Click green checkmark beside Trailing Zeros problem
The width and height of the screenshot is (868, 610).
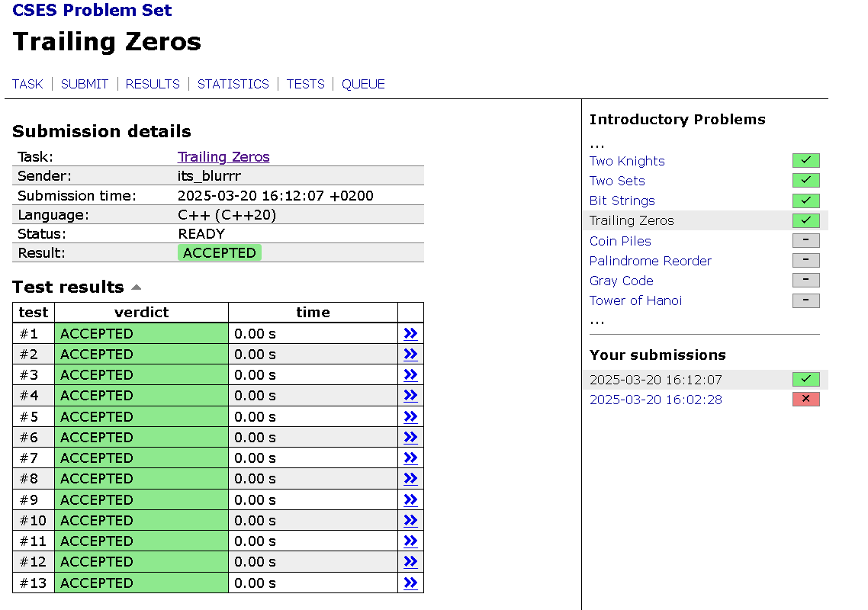[806, 220]
